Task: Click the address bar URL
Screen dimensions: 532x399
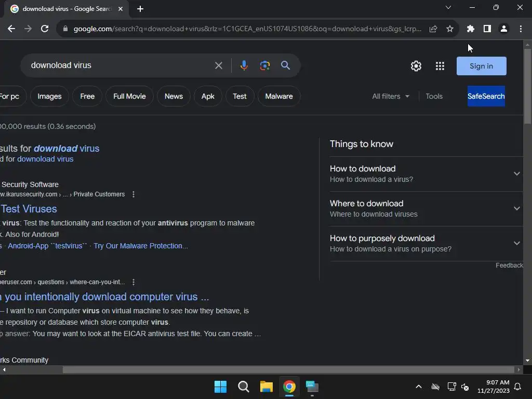Action: coord(247,29)
